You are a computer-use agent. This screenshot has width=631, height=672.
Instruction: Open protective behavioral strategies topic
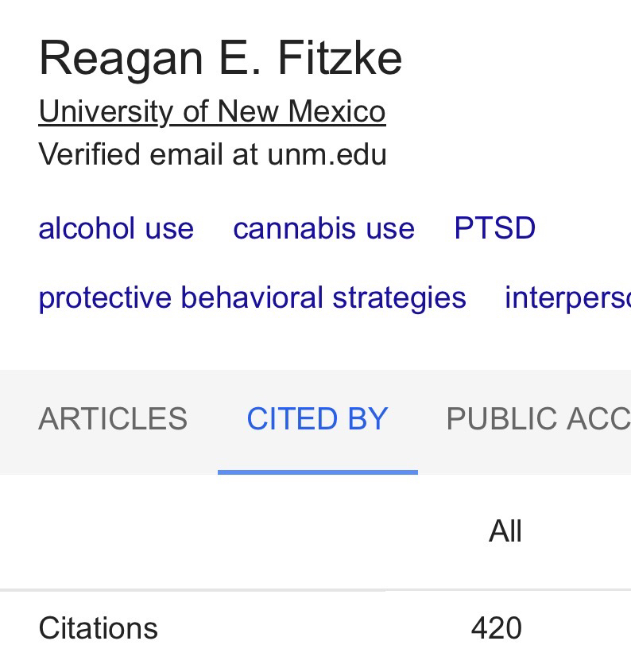pyautogui.click(x=252, y=297)
